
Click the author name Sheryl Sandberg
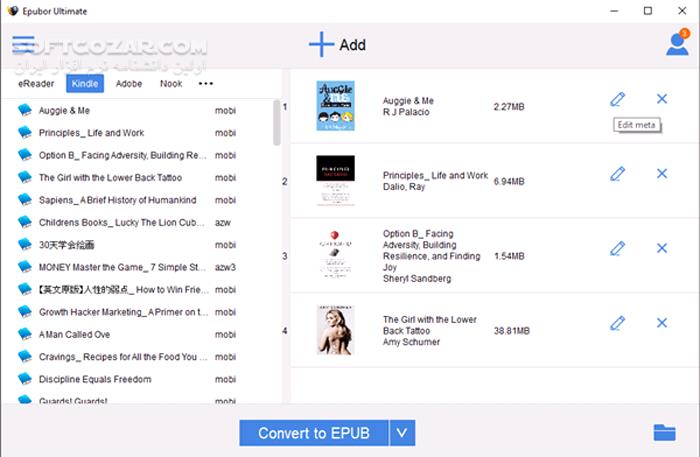417,278
